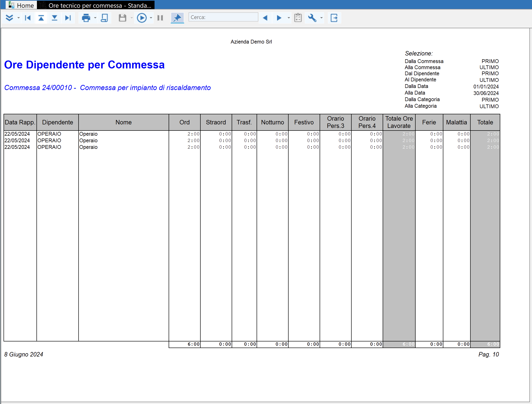Click the 'Dalla Commessa' selection label

424,61
